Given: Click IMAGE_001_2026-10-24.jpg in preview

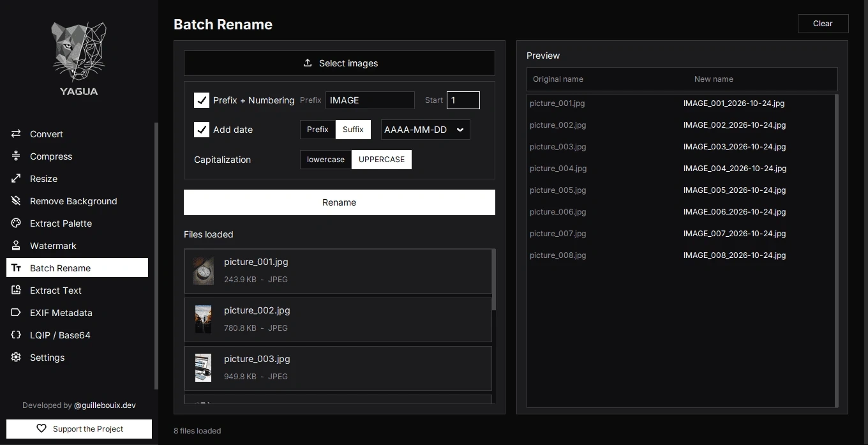Looking at the screenshot, I should point(734,103).
